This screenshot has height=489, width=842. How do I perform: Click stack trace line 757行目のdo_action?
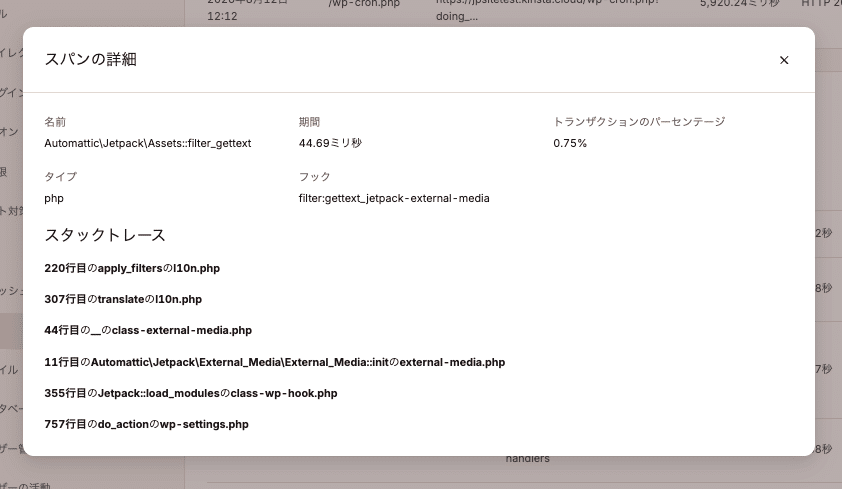click(146, 425)
